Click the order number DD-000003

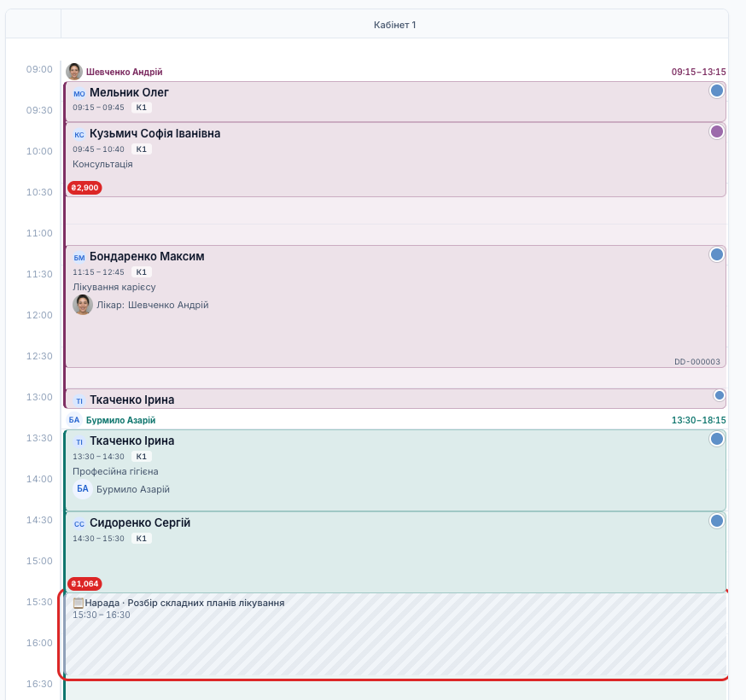click(697, 362)
